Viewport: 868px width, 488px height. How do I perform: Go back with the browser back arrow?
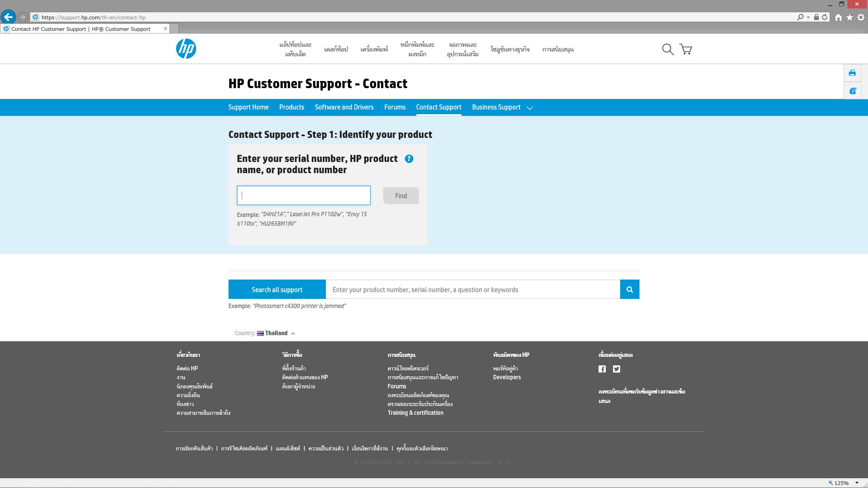8,17
